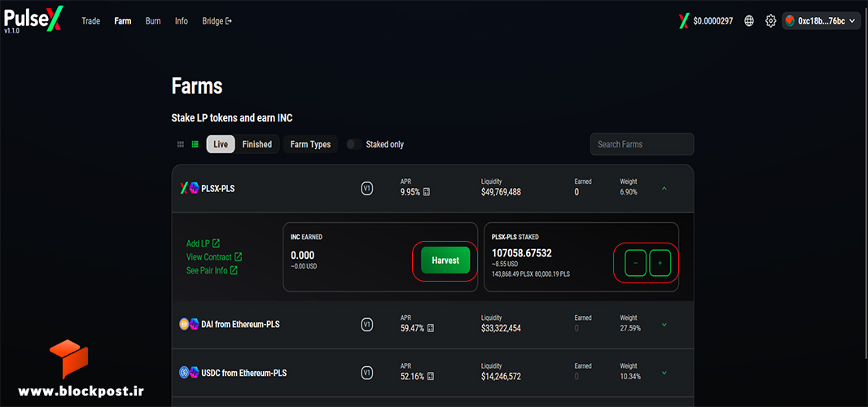The height and width of the screenshot is (407, 868).
Task: Select the Finished farms toggle
Action: coord(256,144)
